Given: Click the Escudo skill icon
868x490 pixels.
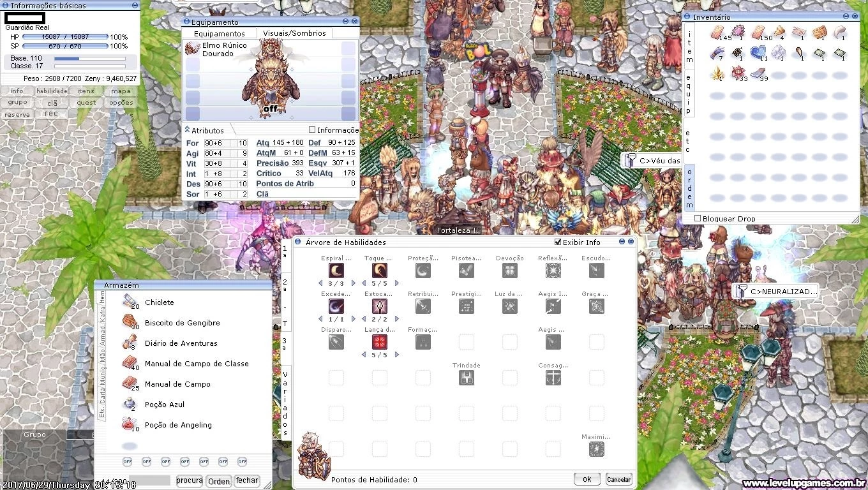Looking at the screenshot, I should coord(597,271).
